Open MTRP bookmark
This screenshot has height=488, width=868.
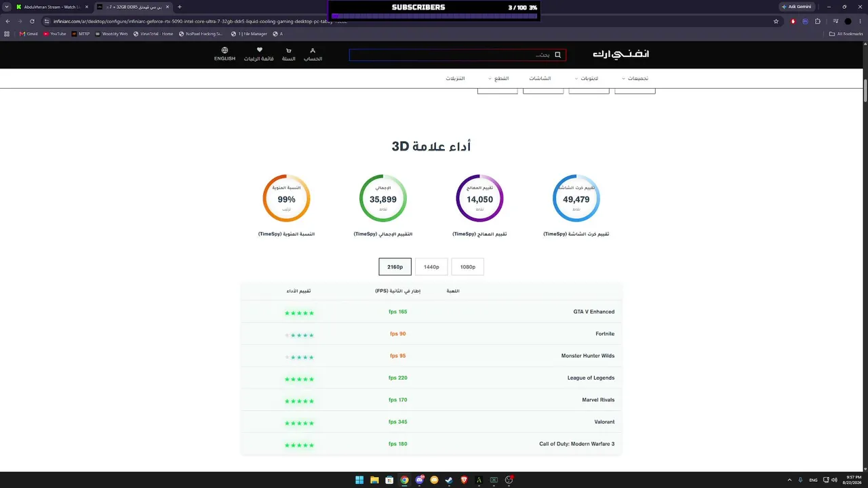click(x=81, y=33)
